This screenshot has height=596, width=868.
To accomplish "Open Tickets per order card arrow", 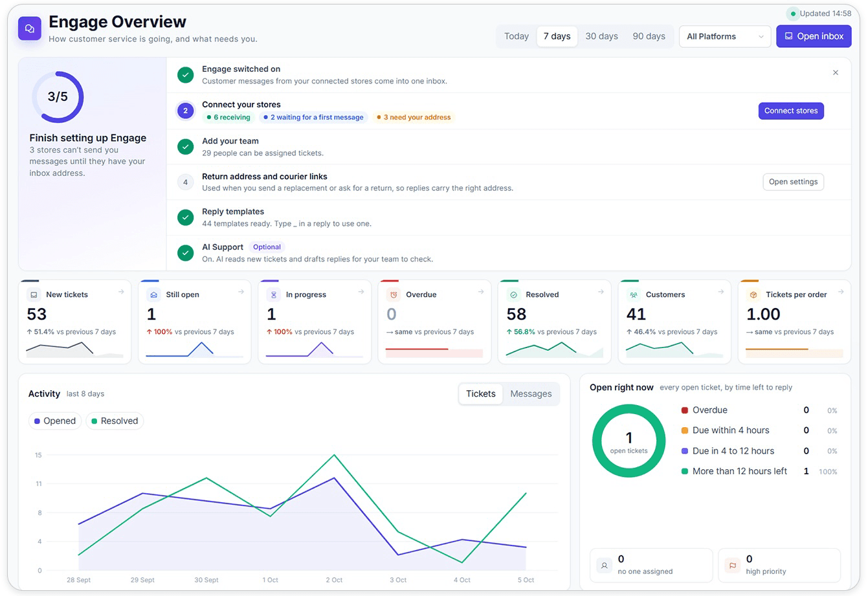I will 841,292.
